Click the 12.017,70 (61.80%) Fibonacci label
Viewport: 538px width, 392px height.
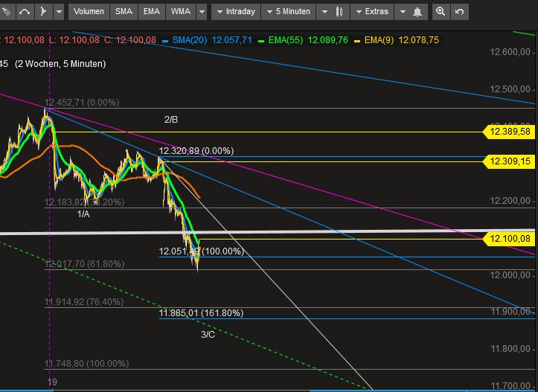84,264
